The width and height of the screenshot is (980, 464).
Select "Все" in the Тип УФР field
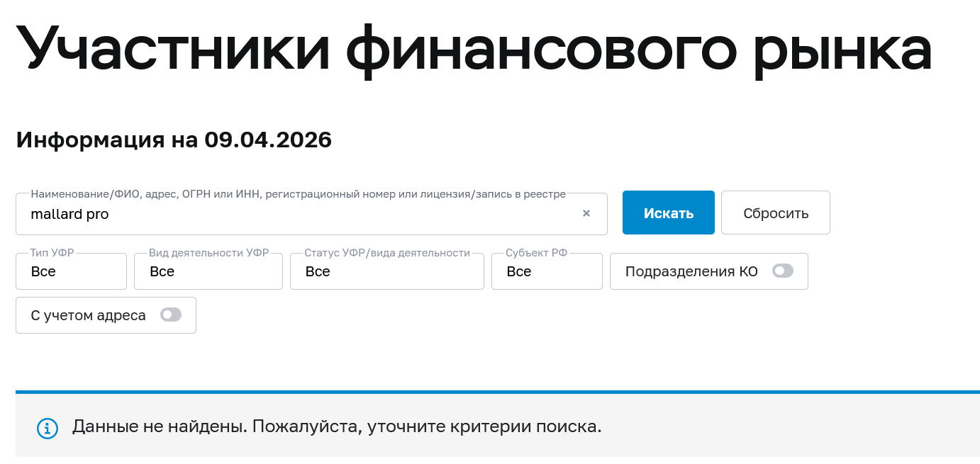[71, 271]
